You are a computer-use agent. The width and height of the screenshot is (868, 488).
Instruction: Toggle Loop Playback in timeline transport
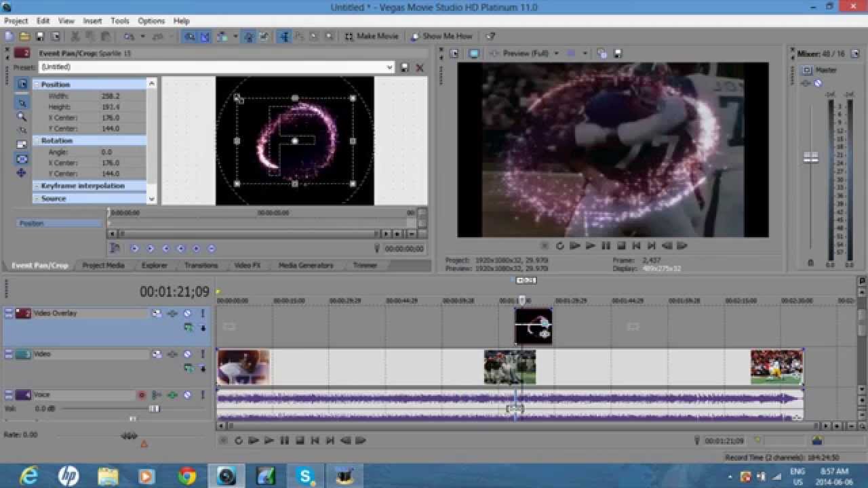click(x=239, y=441)
